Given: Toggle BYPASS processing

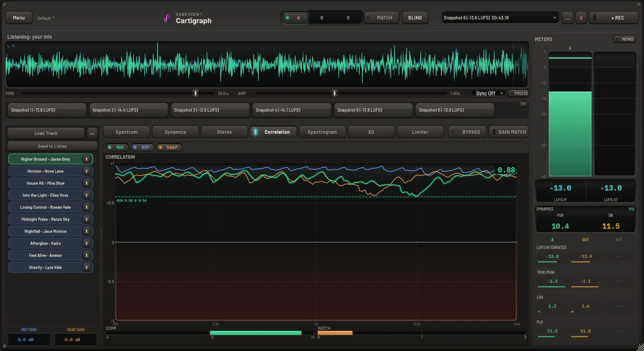Looking at the screenshot, I should pos(467,132).
